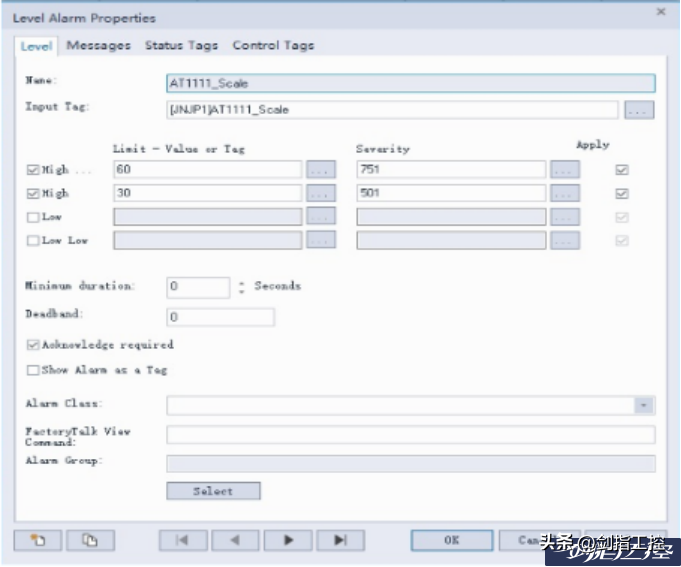Uncheck Apply for High High severity
This screenshot has width=681, height=567.
pos(623,170)
